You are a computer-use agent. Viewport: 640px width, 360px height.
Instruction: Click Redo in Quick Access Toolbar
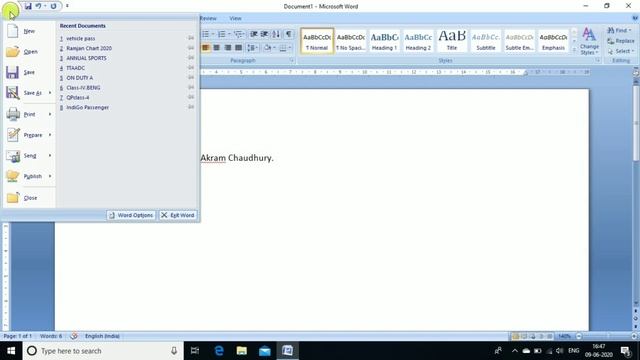click(x=53, y=6)
